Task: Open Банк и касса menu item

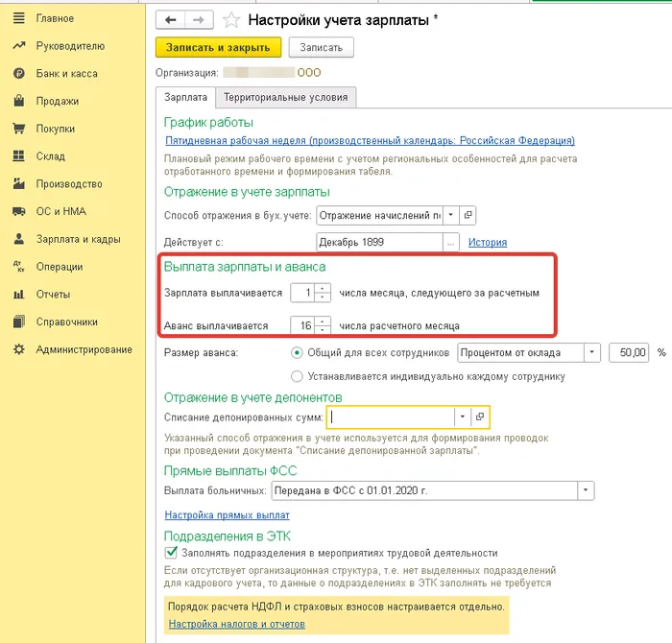Action: coord(67,74)
